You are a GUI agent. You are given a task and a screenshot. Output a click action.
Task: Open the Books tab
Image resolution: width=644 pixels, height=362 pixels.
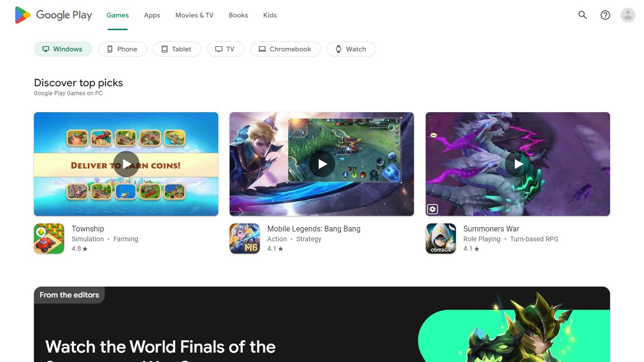[x=238, y=15]
